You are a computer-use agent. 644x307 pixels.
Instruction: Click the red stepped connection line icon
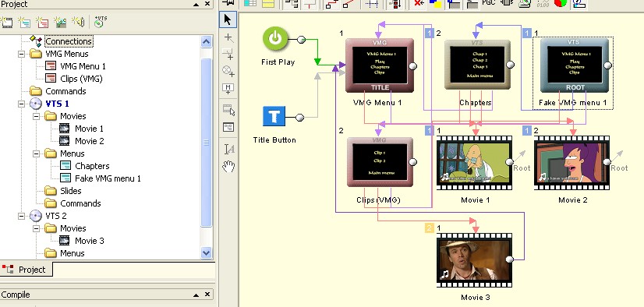tap(331, 4)
